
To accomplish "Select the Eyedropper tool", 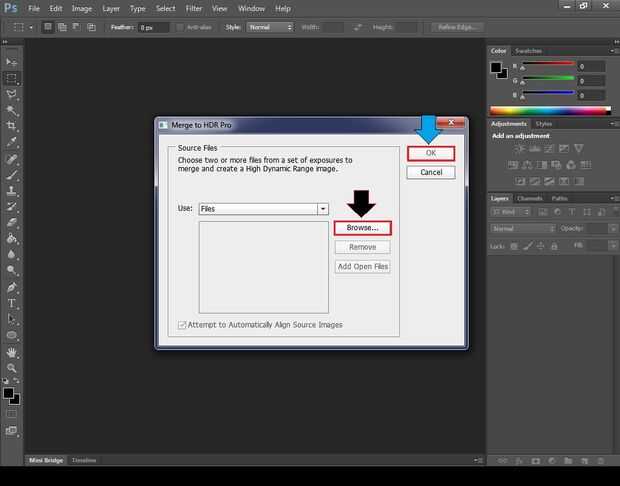I will (11, 142).
